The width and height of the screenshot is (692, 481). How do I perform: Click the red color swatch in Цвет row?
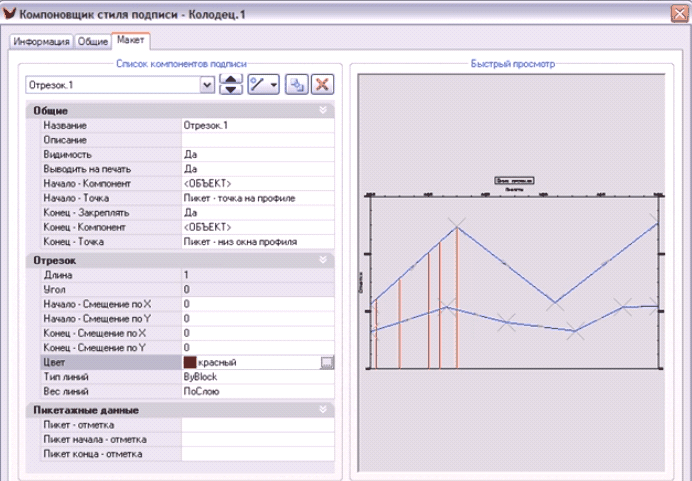pyautogui.click(x=190, y=362)
